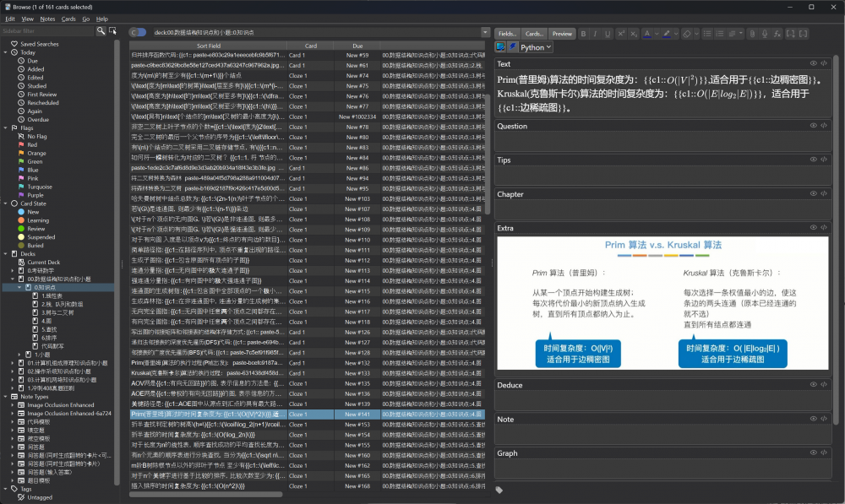Apply italic formatting
Screen dimensions: 845x504
tap(596, 34)
